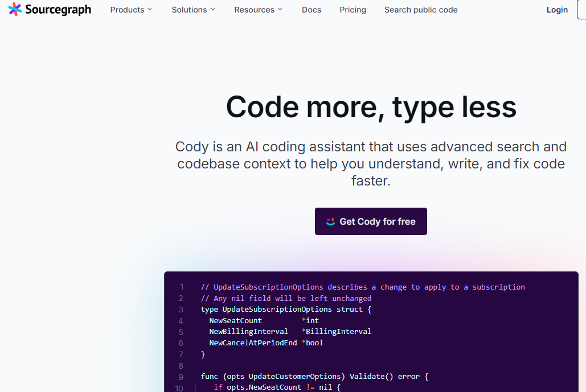Image resolution: width=586 pixels, height=392 pixels.
Task: Select Search public code link
Action: 421,10
